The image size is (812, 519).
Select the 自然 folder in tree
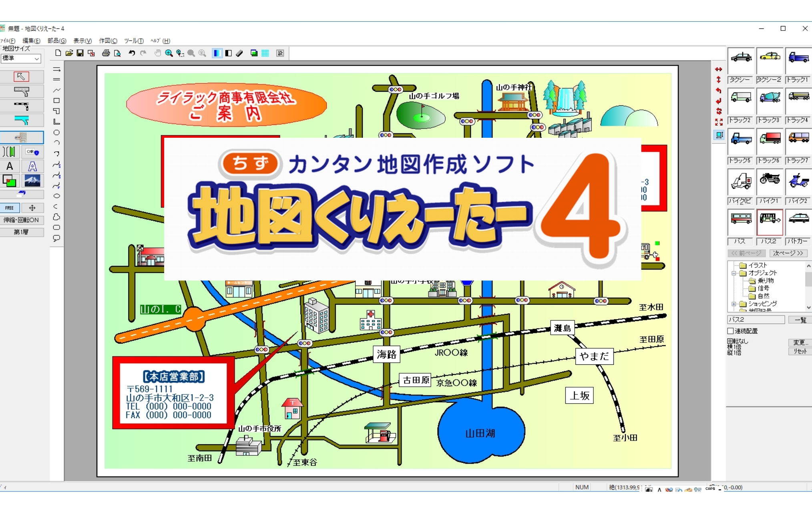[759, 296]
